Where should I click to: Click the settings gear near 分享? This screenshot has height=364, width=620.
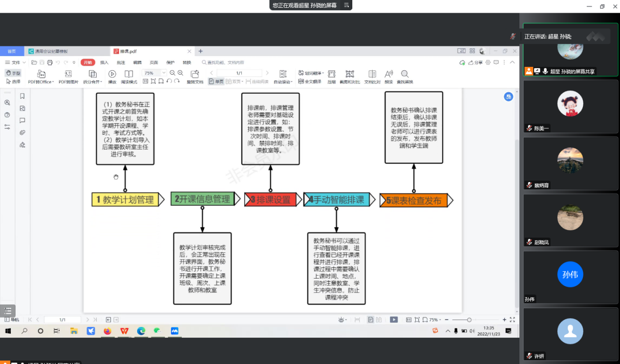tap(488, 62)
